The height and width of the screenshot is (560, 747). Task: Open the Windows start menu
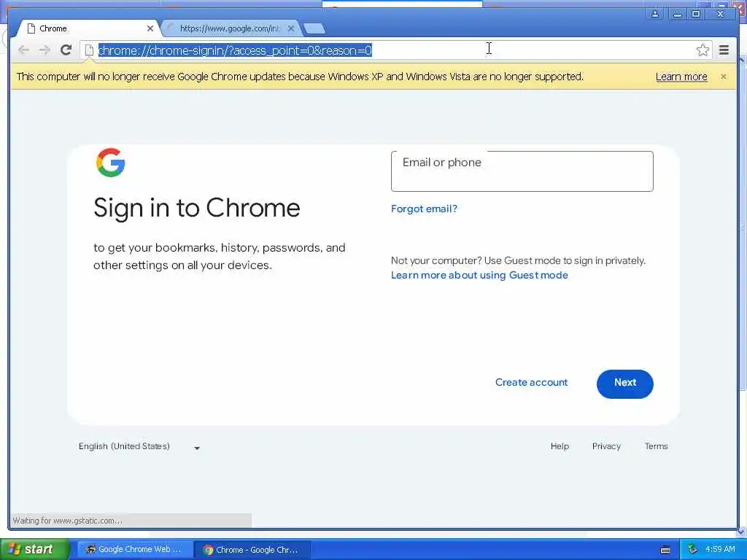click(x=34, y=549)
